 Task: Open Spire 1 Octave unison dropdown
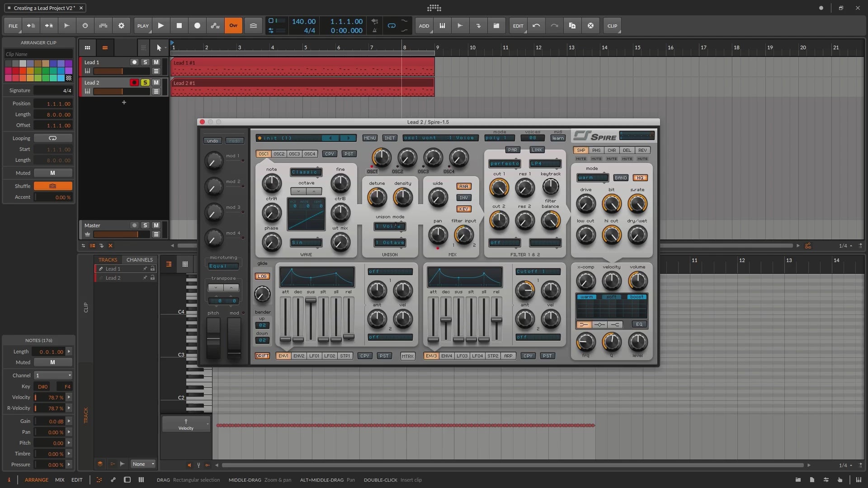point(390,243)
